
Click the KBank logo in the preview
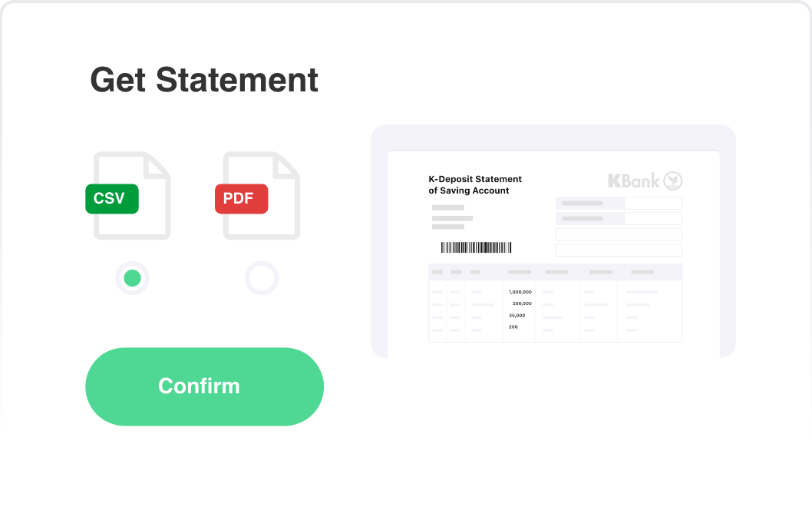[645, 181]
